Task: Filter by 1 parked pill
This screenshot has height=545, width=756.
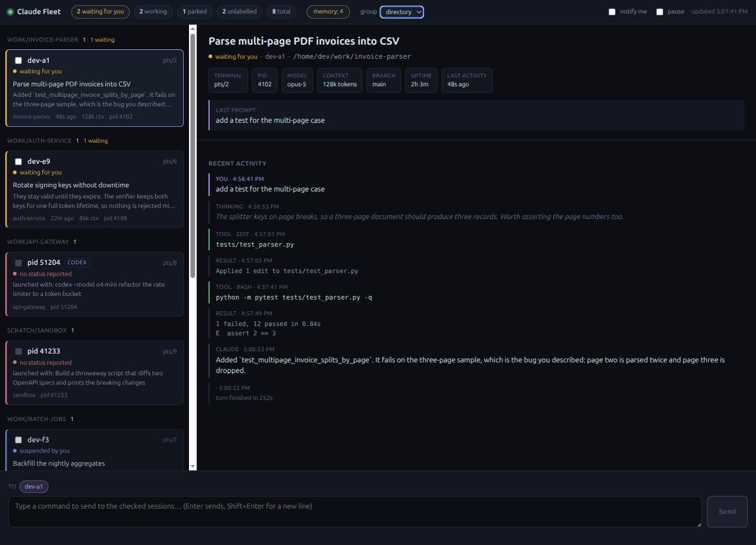Action: tap(194, 12)
